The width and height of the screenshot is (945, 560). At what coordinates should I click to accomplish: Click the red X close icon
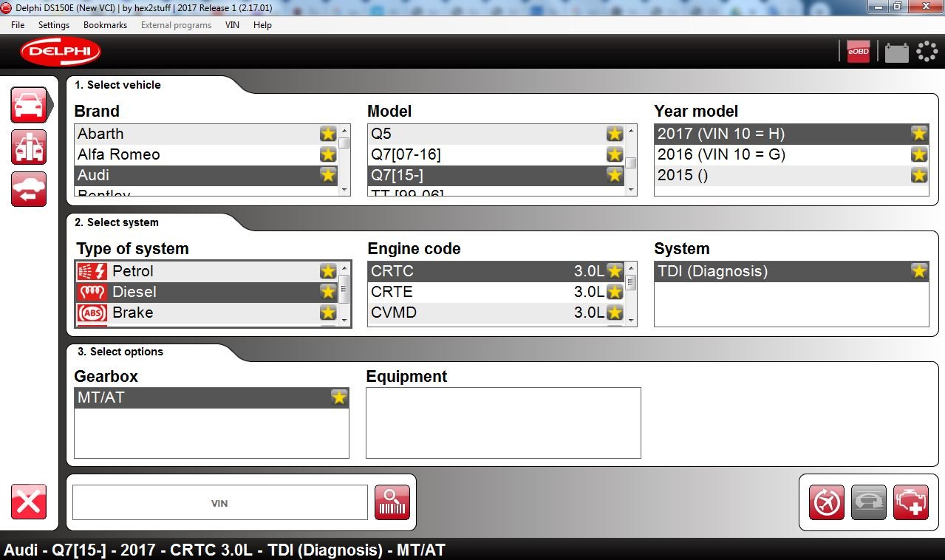click(29, 502)
